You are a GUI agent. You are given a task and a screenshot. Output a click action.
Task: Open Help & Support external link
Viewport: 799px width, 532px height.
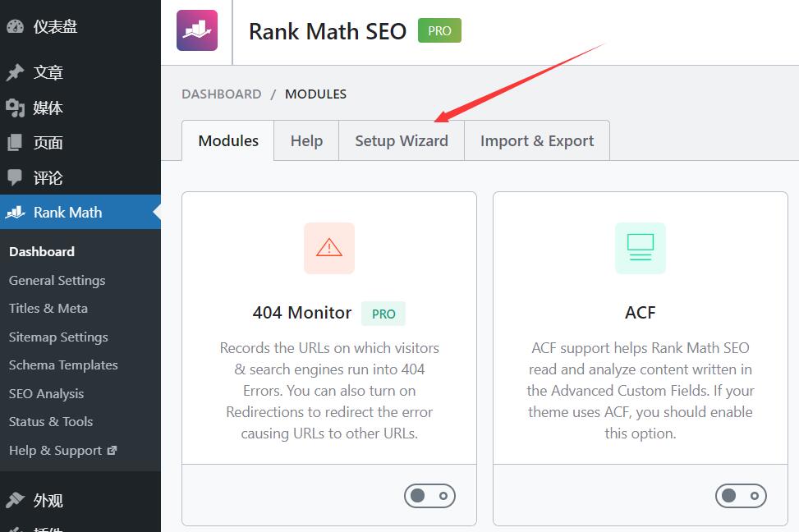[62, 451]
